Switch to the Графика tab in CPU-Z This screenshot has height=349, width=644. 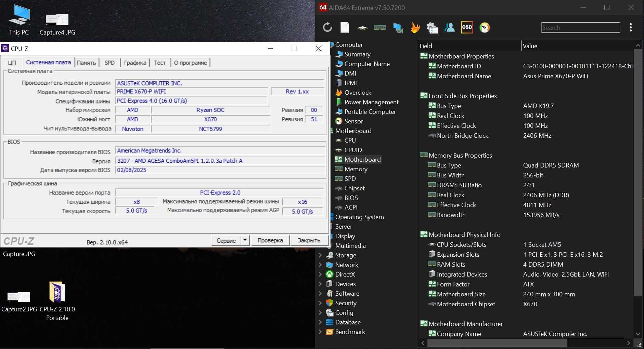(x=135, y=63)
